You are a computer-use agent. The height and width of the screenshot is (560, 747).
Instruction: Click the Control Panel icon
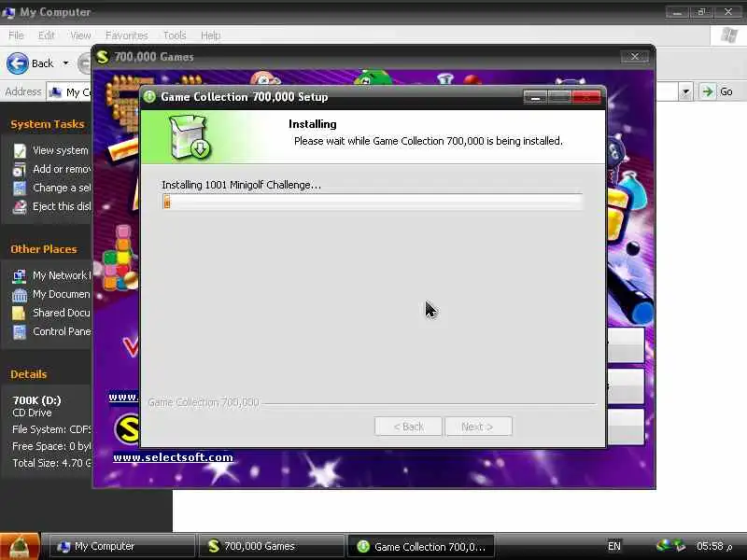tap(20, 332)
